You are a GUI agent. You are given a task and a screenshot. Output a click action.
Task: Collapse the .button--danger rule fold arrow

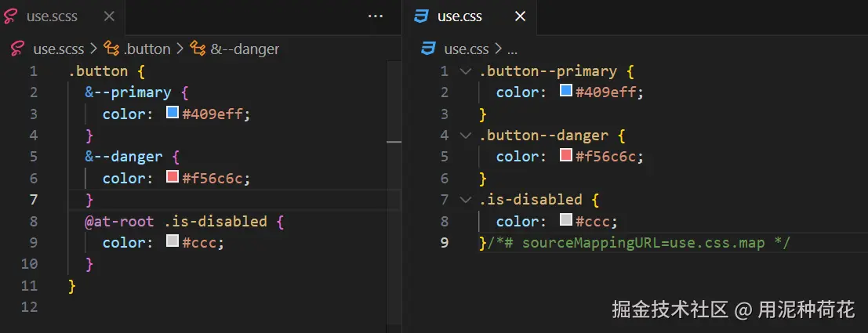click(x=466, y=136)
